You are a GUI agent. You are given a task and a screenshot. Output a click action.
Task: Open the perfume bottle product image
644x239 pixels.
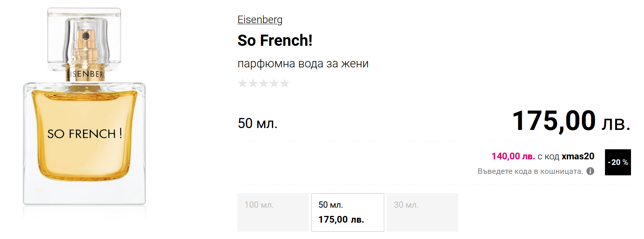point(84,112)
